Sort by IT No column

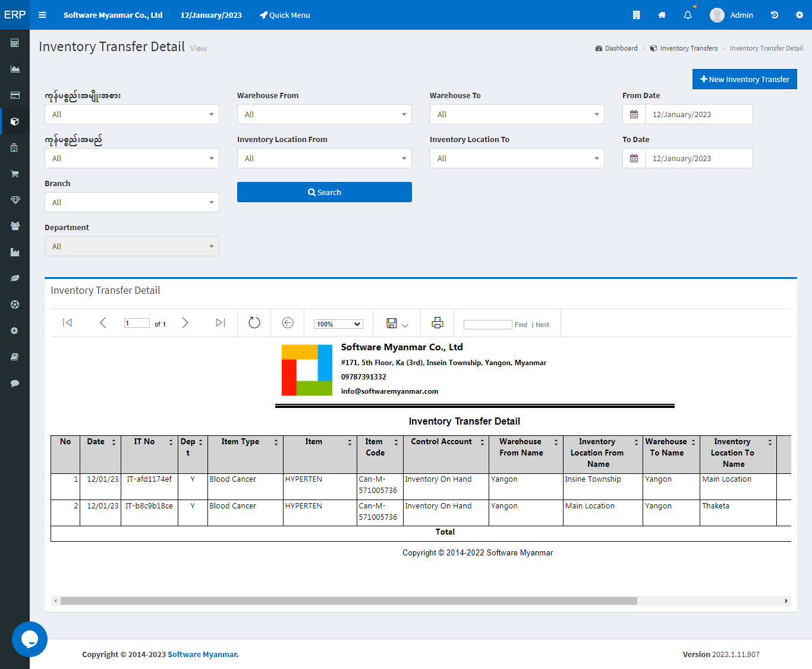click(171, 442)
